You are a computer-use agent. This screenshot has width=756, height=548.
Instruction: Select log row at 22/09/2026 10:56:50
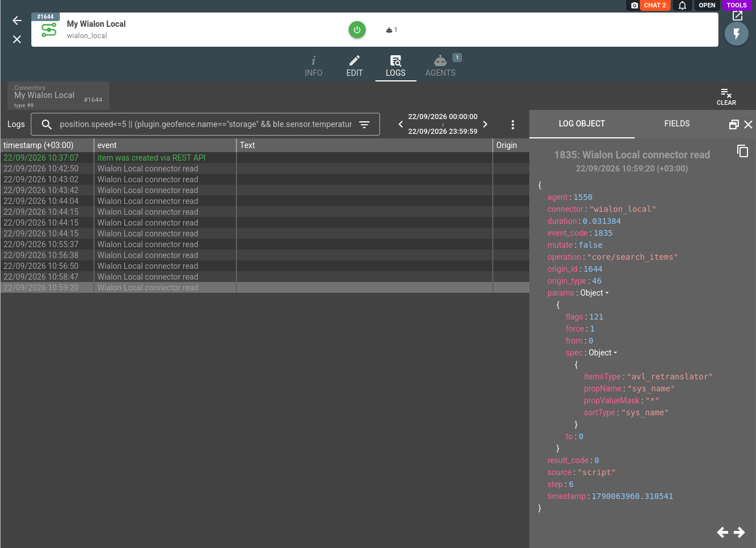[x=265, y=266]
